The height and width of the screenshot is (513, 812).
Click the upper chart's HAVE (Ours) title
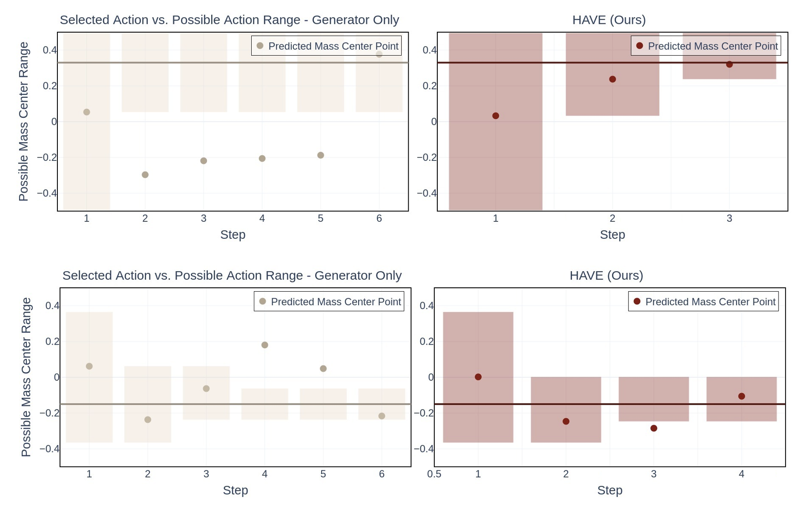(x=609, y=20)
